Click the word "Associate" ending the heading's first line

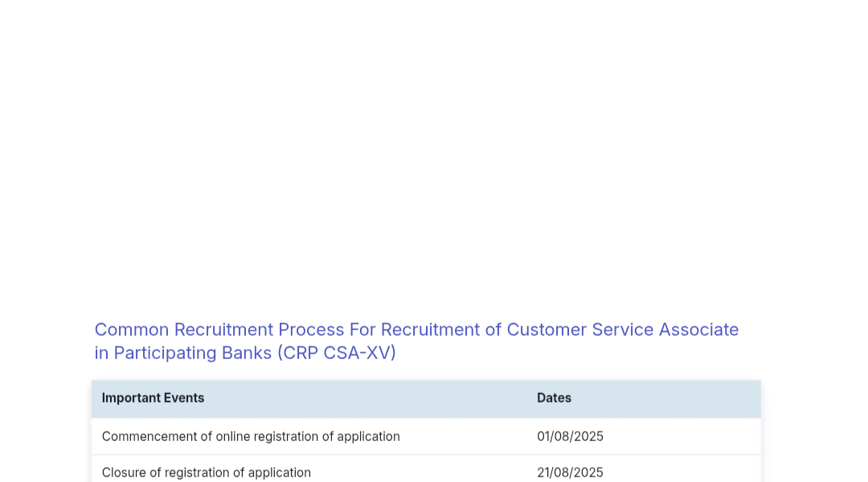(698, 329)
